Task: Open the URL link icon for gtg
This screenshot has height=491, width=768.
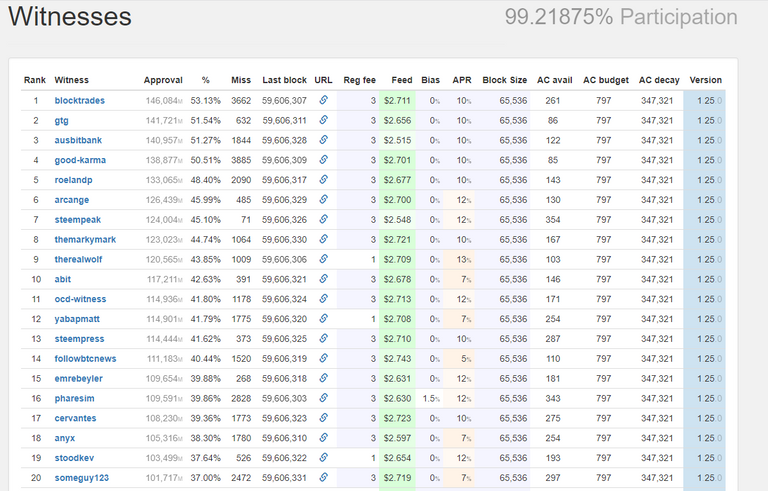Action: 323,120
